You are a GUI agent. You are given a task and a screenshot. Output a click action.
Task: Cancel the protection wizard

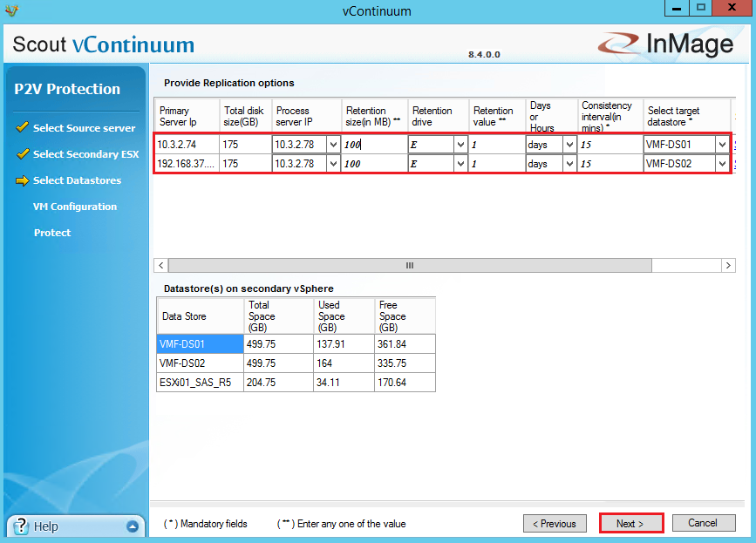click(703, 523)
